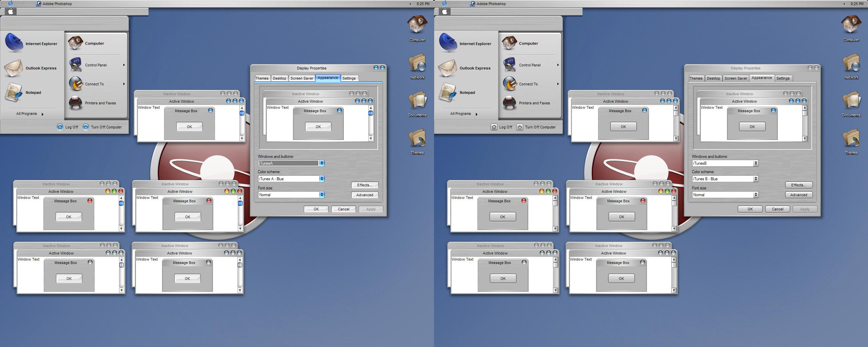The height and width of the screenshot is (347, 868).
Task: Click Advanced button in the iTunesB dialog
Action: (799, 195)
